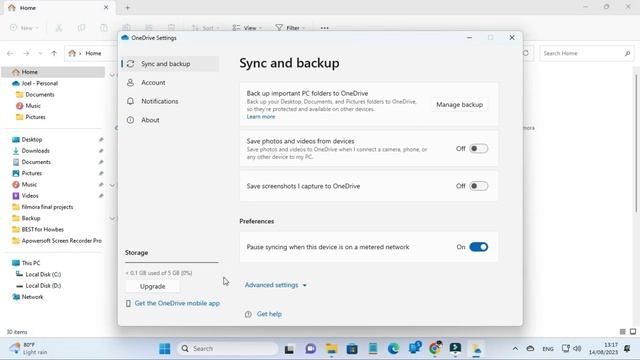Add a new File Explorer tab
The height and width of the screenshot is (360, 640).
coord(128,7)
